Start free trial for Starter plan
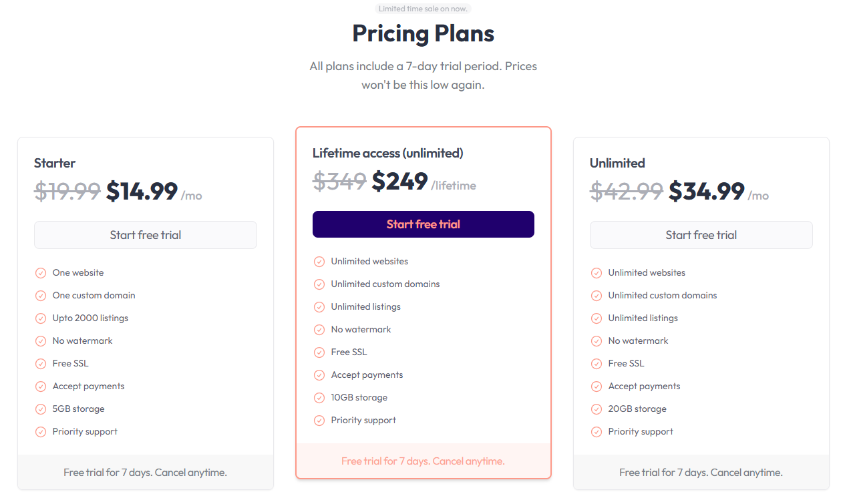 pos(146,235)
